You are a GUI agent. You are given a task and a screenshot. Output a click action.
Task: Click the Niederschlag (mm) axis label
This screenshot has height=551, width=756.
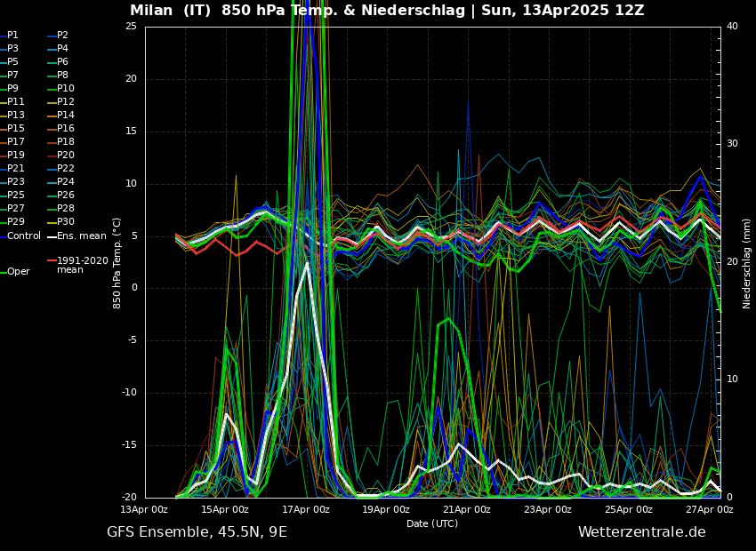(747, 262)
